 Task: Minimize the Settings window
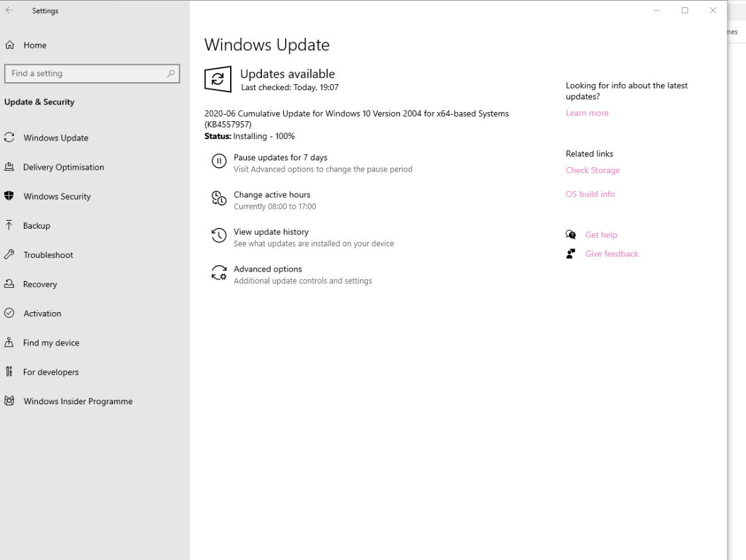click(x=657, y=11)
